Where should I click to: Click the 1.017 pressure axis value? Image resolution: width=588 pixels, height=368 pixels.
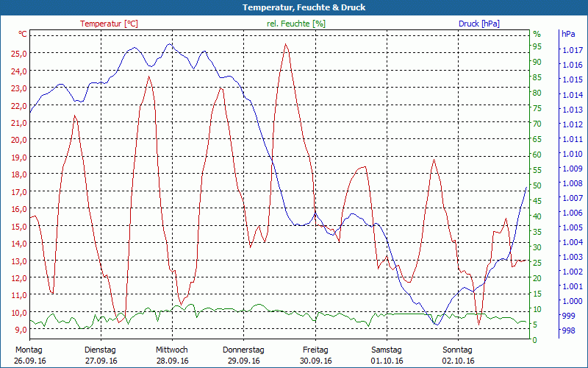[572, 50]
